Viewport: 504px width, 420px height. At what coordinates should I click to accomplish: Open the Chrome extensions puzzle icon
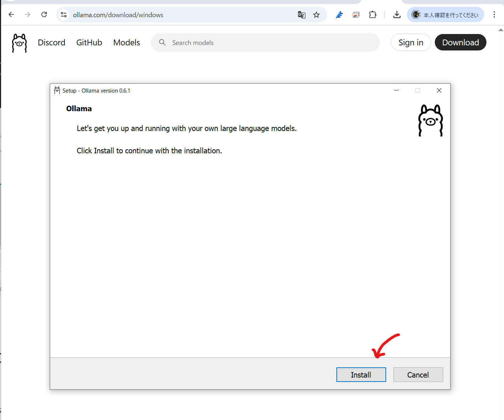tap(373, 15)
